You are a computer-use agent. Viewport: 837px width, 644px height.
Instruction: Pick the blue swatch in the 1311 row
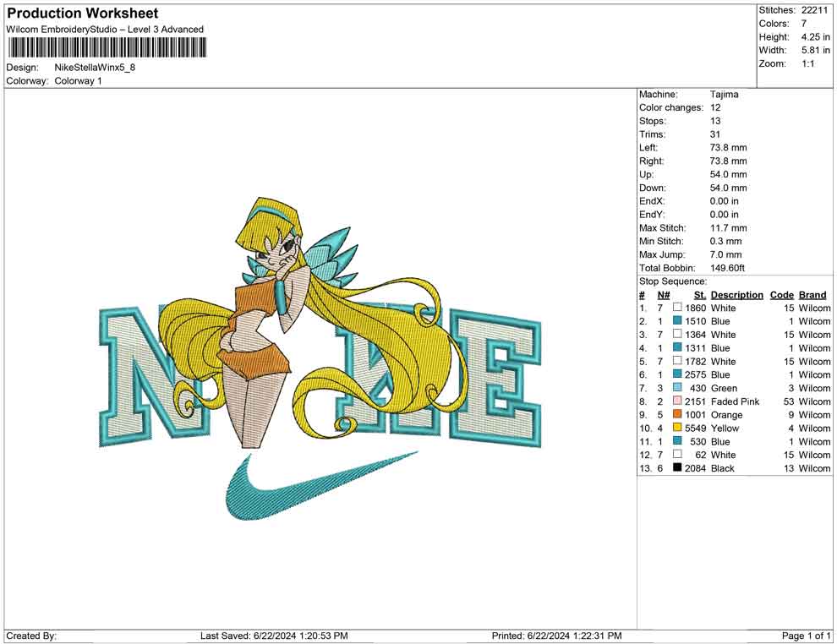pos(677,347)
